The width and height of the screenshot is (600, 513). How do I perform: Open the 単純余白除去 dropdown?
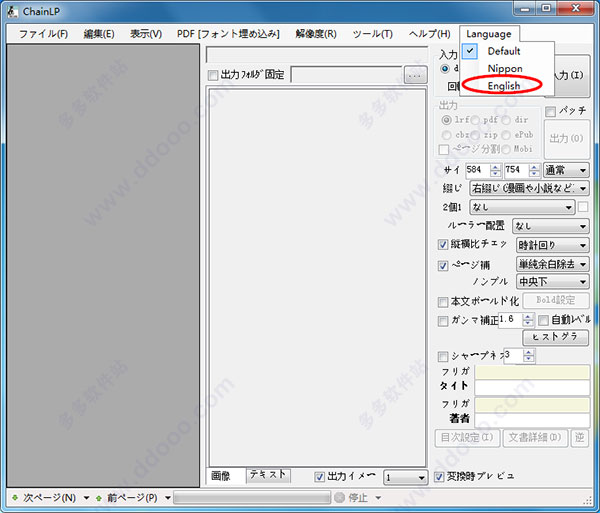coord(553,264)
